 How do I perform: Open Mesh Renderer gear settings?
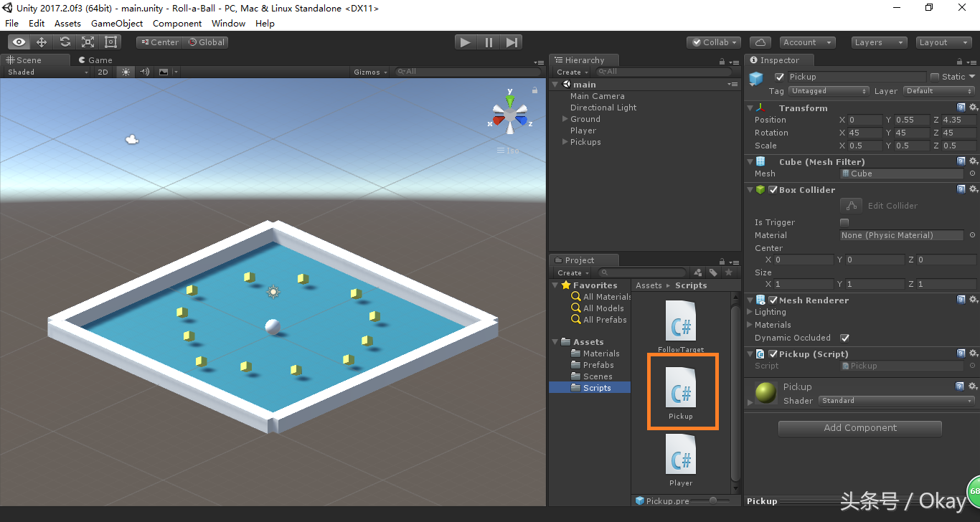pyautogui.click(x=973, y=300)
